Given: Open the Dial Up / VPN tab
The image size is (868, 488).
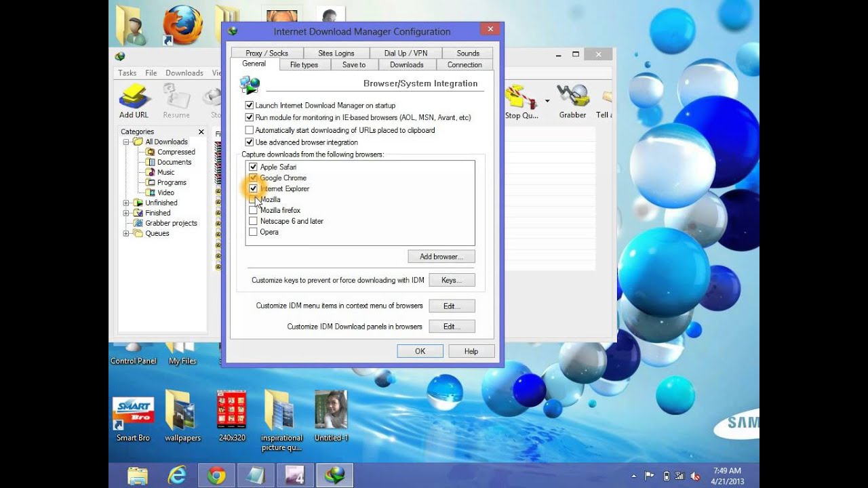Looking at the screenshot, I should (406, 53).
